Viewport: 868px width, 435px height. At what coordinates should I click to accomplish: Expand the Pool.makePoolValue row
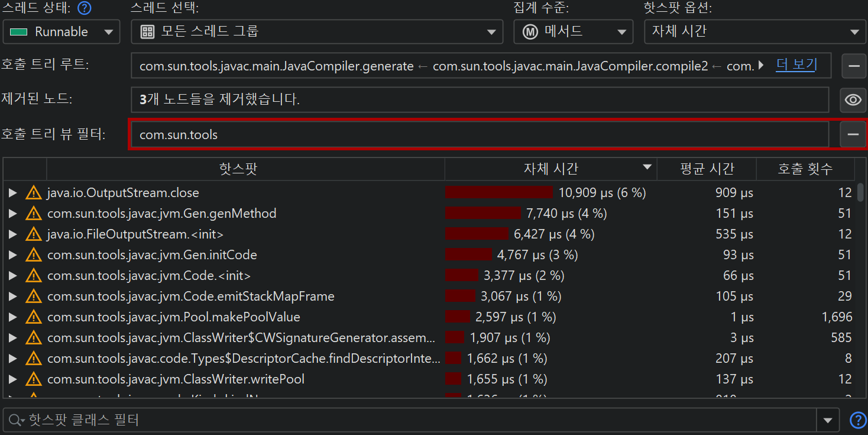12,317
